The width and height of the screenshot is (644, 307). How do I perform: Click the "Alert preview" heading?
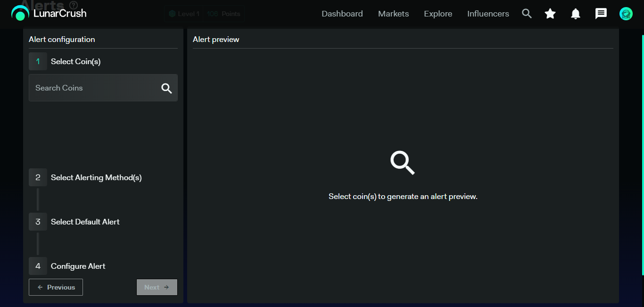coord(216,39)
